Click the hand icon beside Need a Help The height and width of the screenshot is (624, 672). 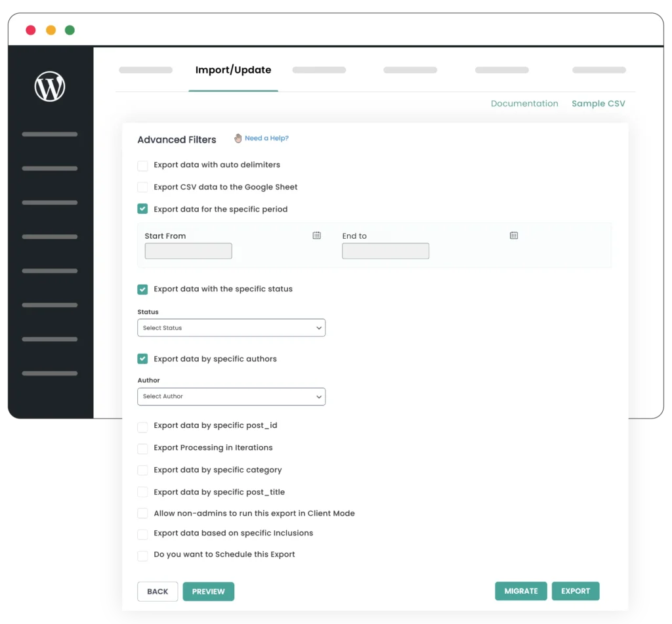click(x=238, y=138)
